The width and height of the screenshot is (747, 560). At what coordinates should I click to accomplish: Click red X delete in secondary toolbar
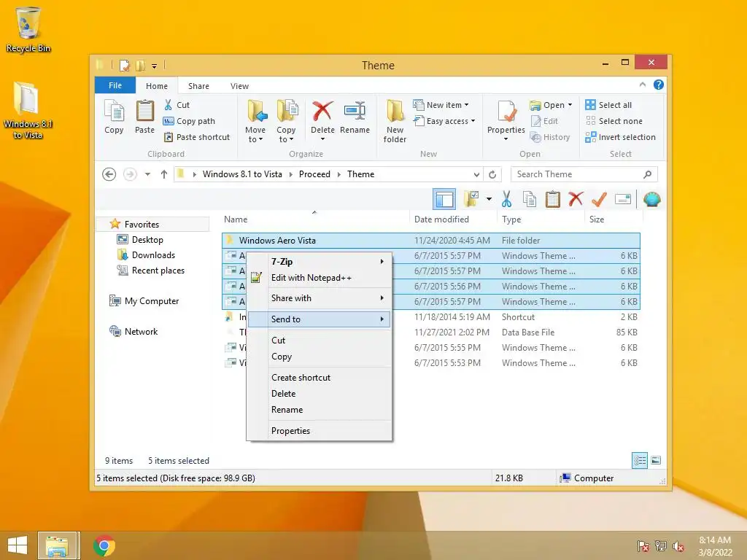(576, 198)
